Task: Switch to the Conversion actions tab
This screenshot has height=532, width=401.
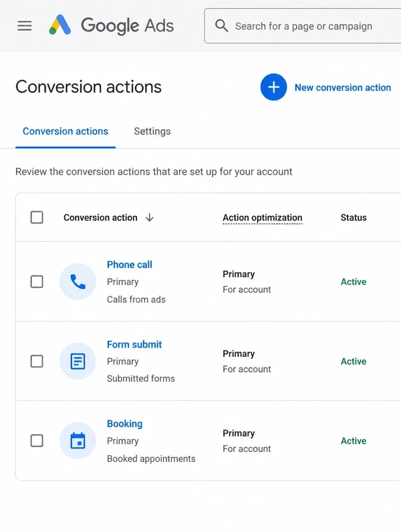Action: (65, 131)
